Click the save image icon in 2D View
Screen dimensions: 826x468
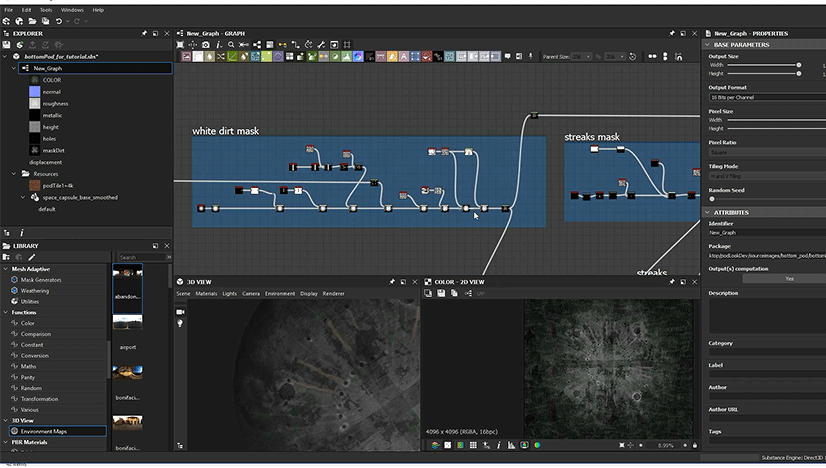click(441, 294)
